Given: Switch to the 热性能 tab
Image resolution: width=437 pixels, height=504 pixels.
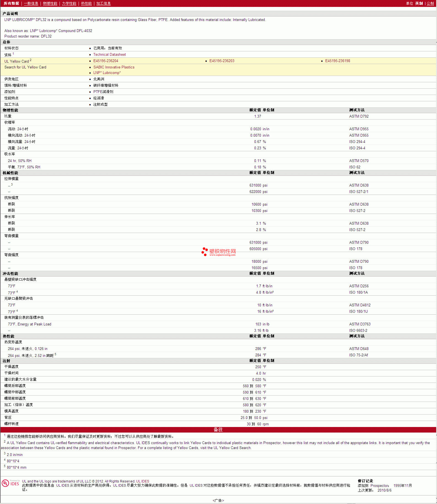Looking at the screenshot, I should 86,3.
